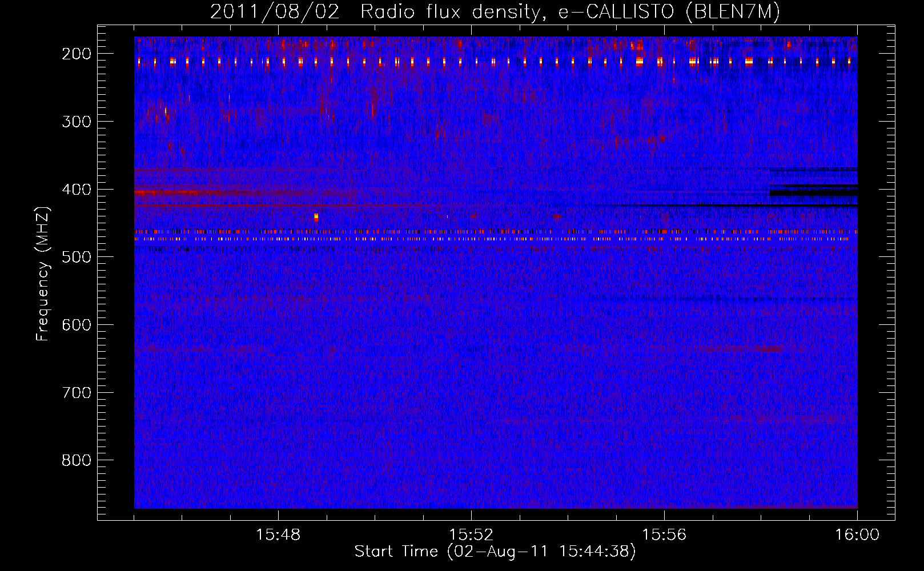This screenshot has height=571, width=924.
Task: Click the 15:56 time tick label
Action: tap(664, 535)
